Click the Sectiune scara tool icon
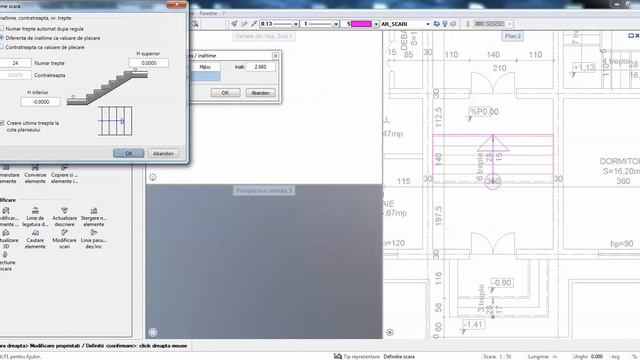640x360 pixels. [x=5, y=255]
